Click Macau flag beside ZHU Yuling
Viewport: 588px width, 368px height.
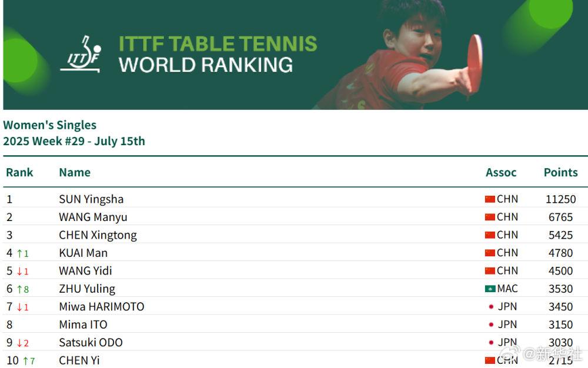point(490,289)
